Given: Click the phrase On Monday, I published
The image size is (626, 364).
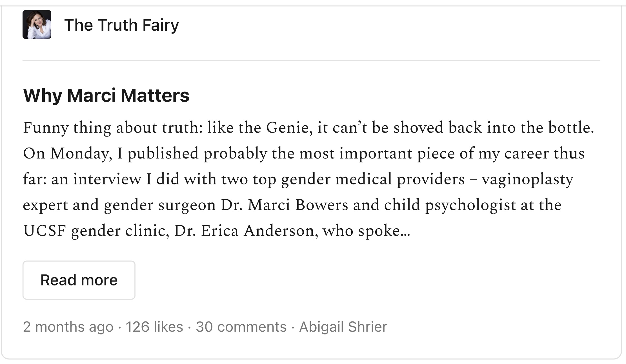Looking at the screenshot, I should [111, 154].
